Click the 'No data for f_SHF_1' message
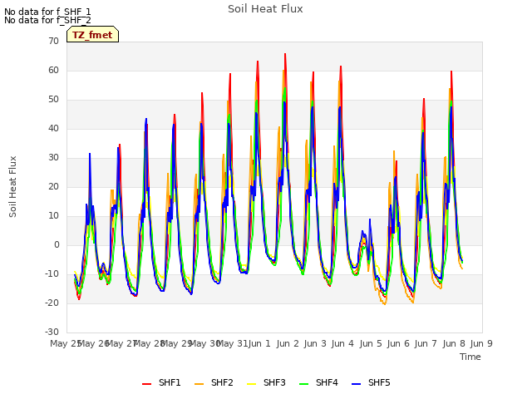The height and width of the screenshot is (399, 532). coord(47,12)
